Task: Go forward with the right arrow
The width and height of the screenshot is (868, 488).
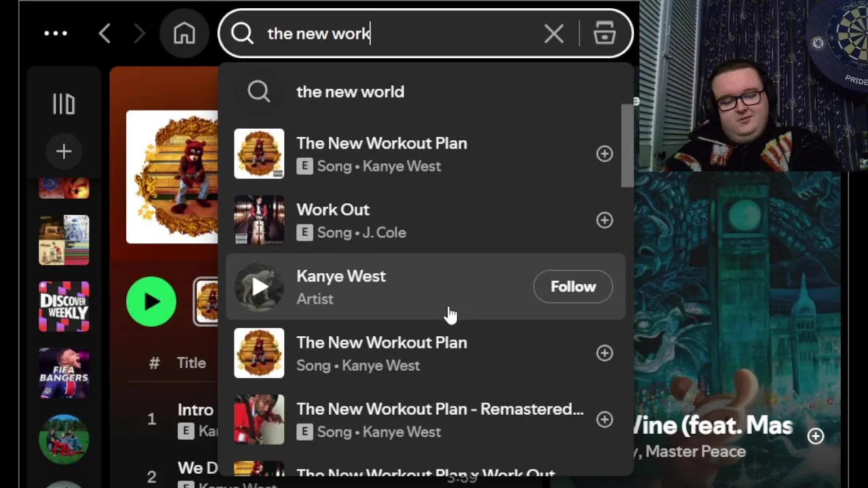Action: point(140,33)
